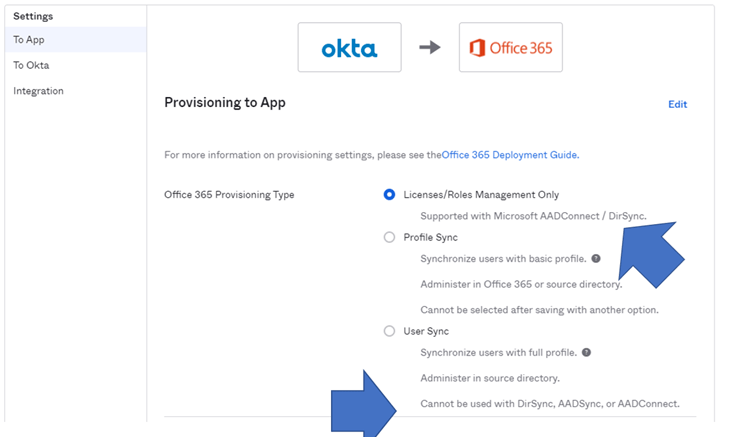Image resolution: width=729 pixels, height=437 pixels.
Task: Open the Office 365 Deployment Guide link
Action: (510, 155)
